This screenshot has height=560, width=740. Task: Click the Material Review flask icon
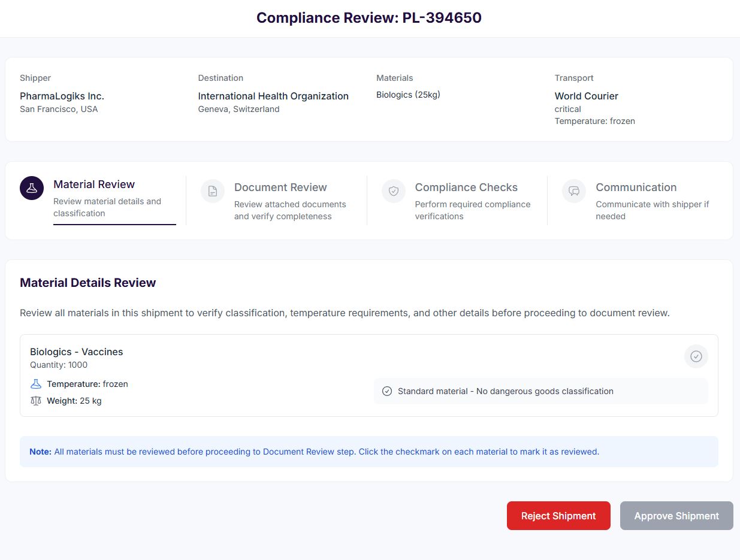[x=32, y=188]
